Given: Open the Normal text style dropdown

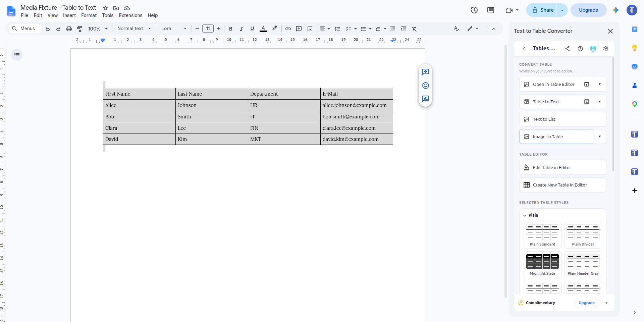Looking at the screenshot, I should point(134,29).
